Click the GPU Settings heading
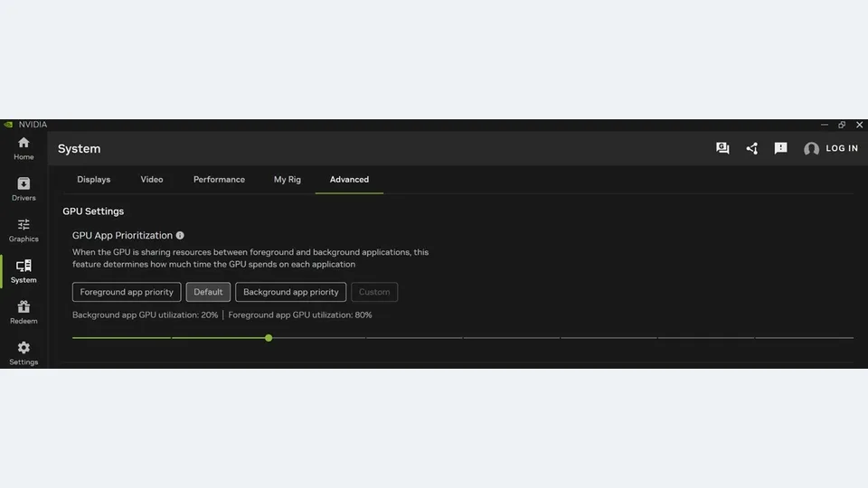This screenshot has width=868, height=488. [93, 211]
